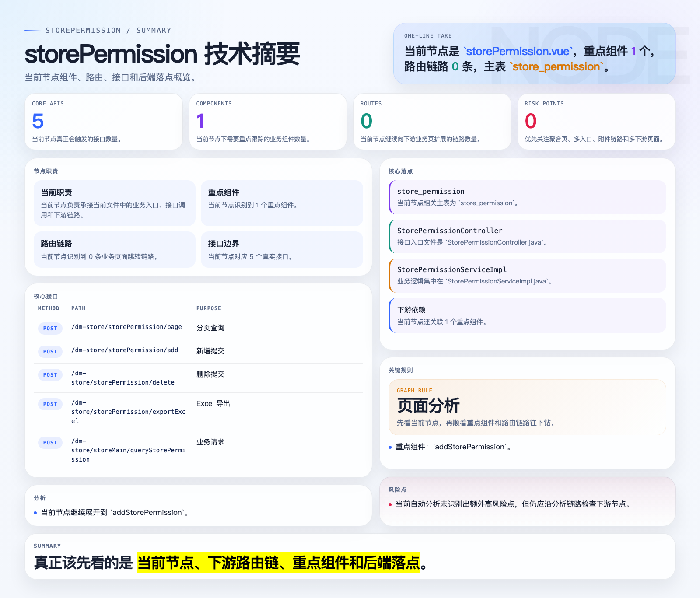The width and height of the screenshot is (700, 598).
Task: Click the 分页查询 purpose cell
Action: (210, 328)
